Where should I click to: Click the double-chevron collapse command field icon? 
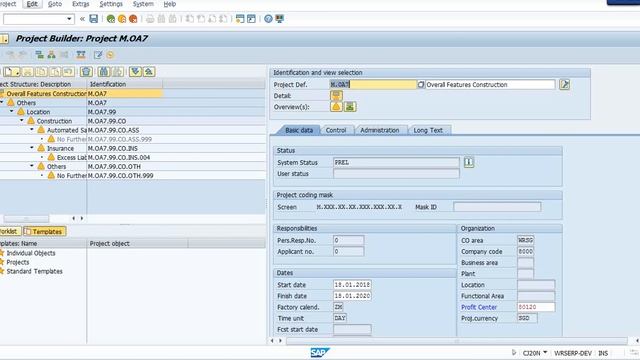(x=82, y=19)
